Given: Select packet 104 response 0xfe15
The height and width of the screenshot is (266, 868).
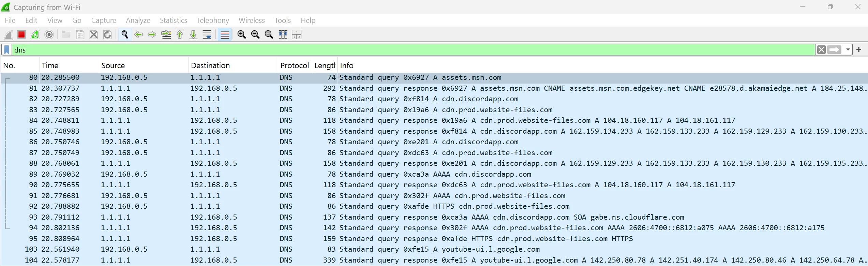Looking at the screenshot, I should 434,260.
